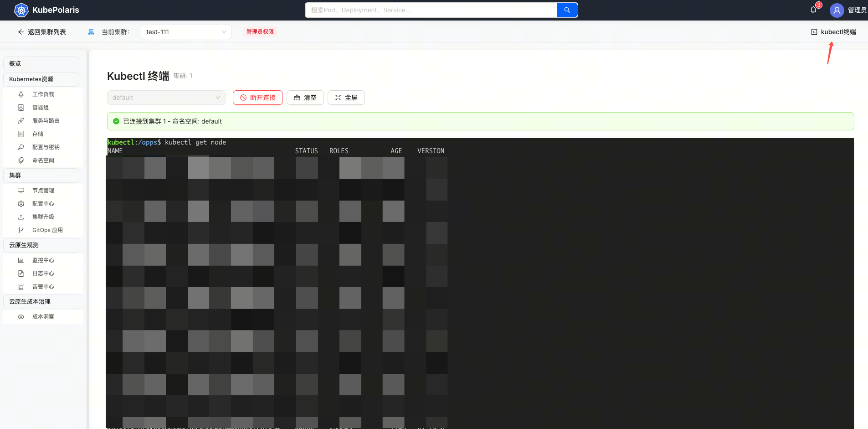Collapse the Kubernetes资源 menu group
This screenshot has width=868, height=429.
[41, 79]
